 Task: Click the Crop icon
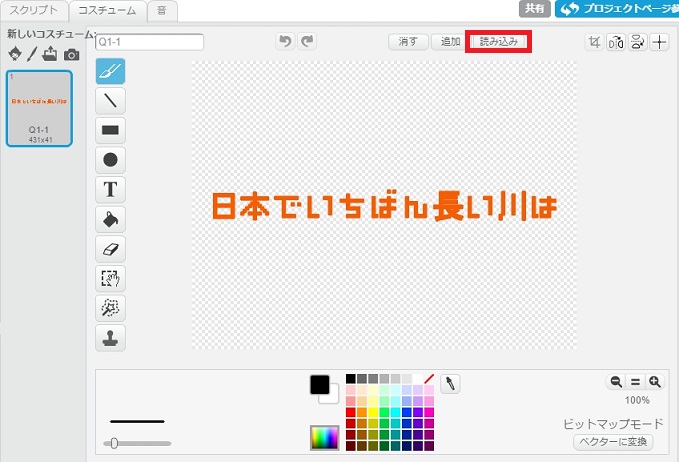pyautogui.click(x=594, y=42)
